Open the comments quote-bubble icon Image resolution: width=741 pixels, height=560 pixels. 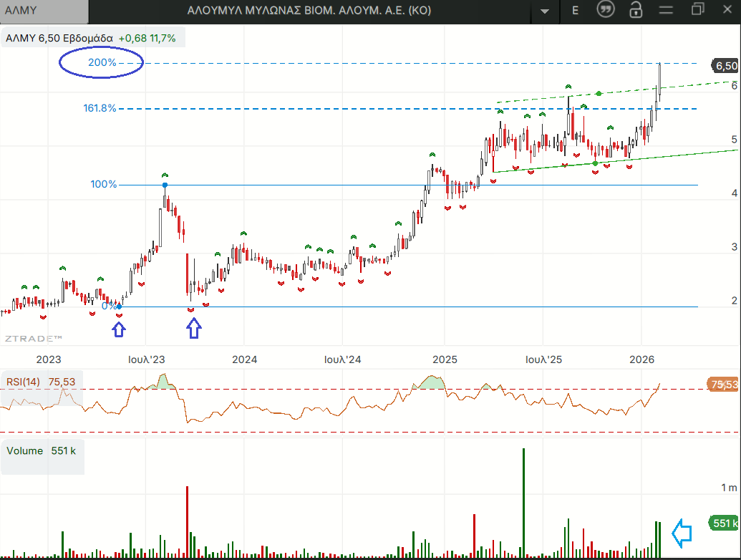pos(606,11)
